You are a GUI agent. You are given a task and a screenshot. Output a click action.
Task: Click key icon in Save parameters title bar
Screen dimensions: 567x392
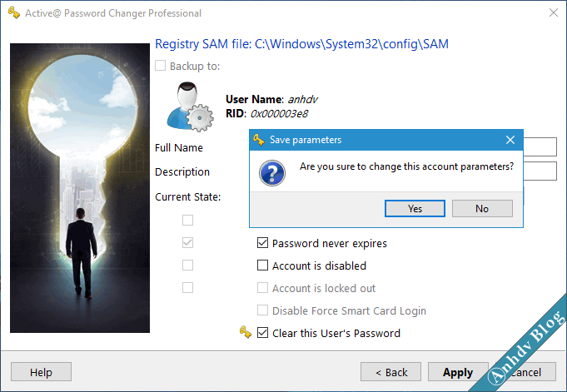(259, 140)
